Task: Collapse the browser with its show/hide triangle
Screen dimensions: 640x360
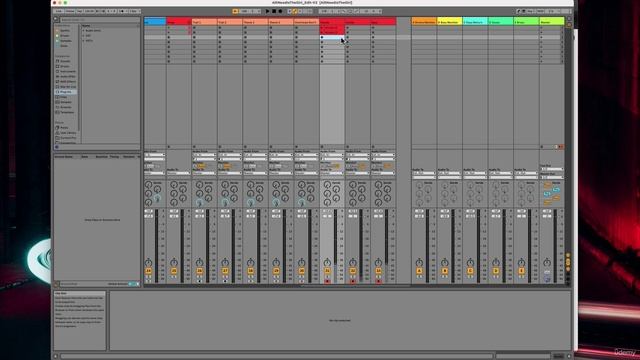Action: pos(56,19)
